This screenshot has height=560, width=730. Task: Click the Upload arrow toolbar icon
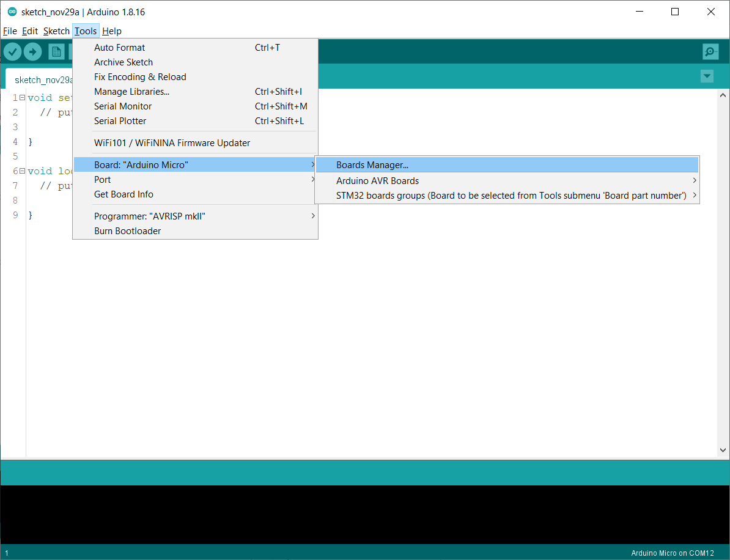pyautogui.click(x=32, y=52)
